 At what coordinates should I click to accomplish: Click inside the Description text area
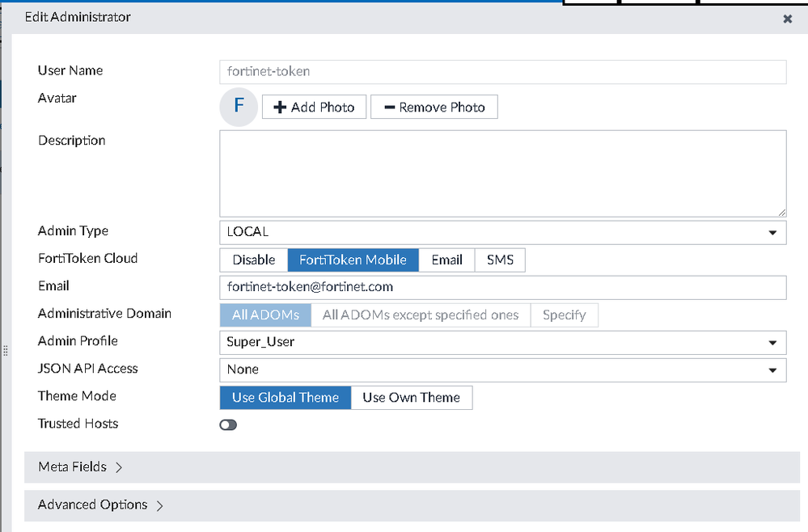pos(503,174)
